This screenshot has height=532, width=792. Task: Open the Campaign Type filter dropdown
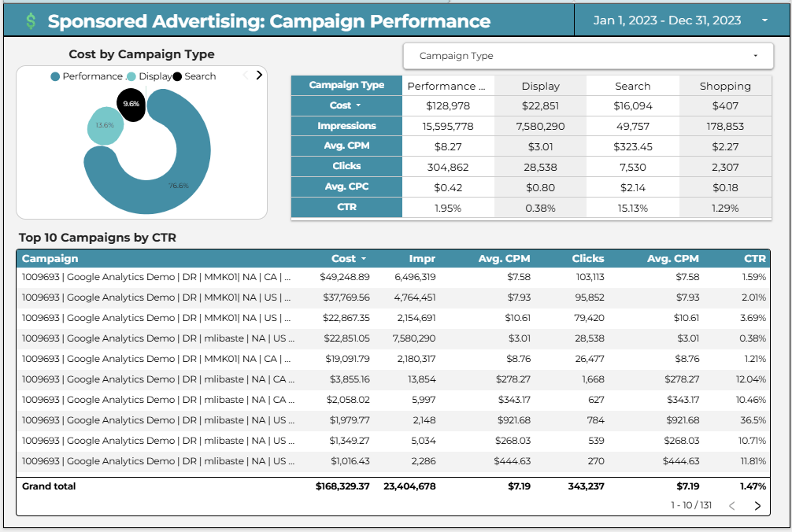click(588, 56)
